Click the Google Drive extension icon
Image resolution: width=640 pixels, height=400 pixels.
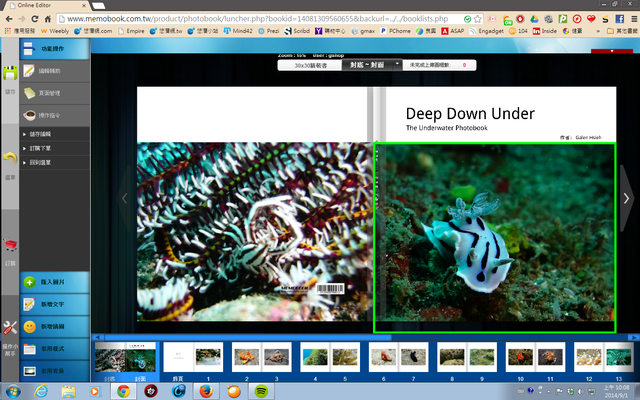tap(534, 19)
